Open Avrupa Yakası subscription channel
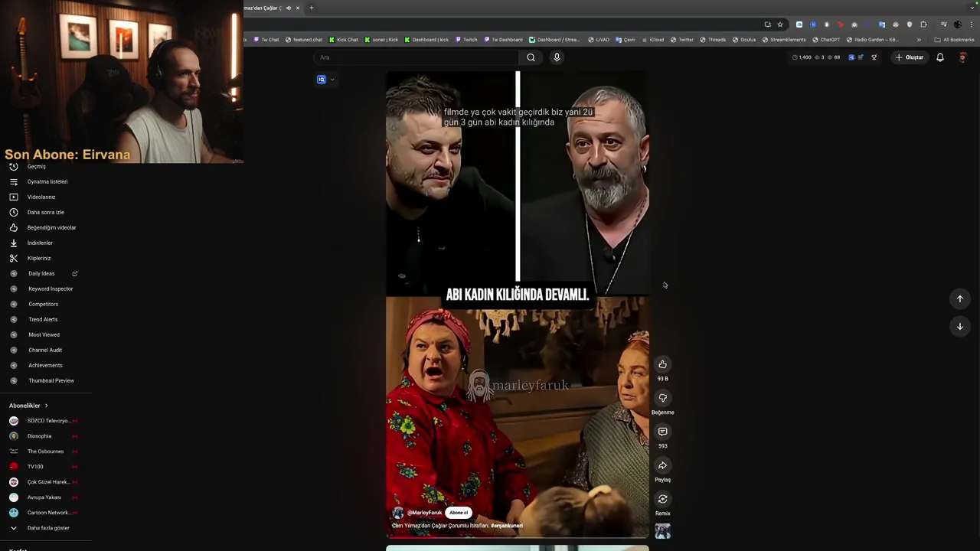The height and width of the screenshot is (551, 980). pyautogui.click(x=44, y=497)
